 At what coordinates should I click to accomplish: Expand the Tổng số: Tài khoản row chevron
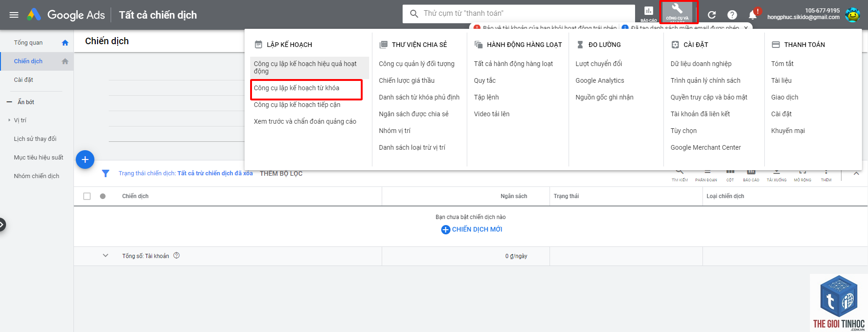click(x=106, y=255)
